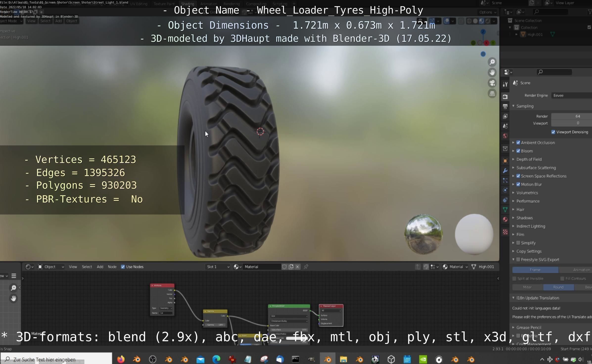Click the pin icon in node editor header
592x364 pixels.
pyautogui.click(x=306, y=267)
